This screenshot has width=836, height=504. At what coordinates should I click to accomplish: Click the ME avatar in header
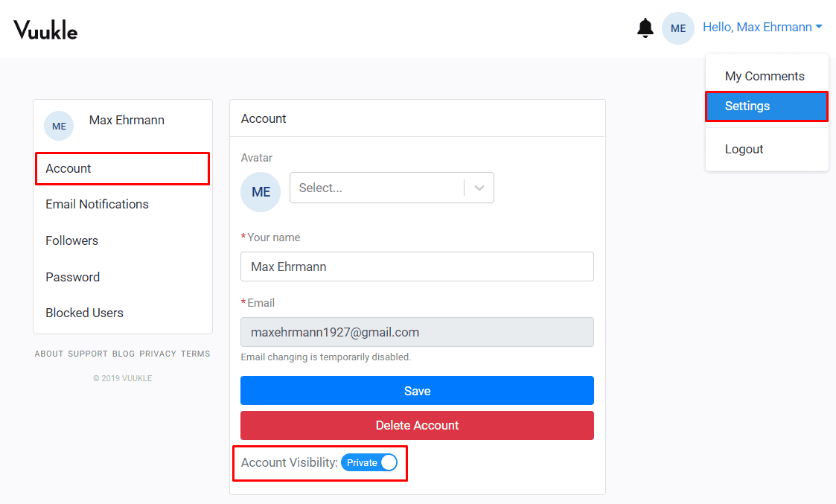678,28
